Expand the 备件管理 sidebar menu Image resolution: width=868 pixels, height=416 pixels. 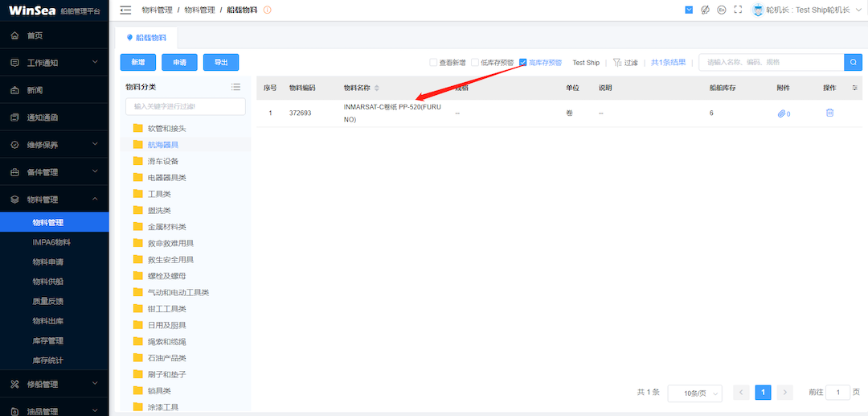point(55,171)
